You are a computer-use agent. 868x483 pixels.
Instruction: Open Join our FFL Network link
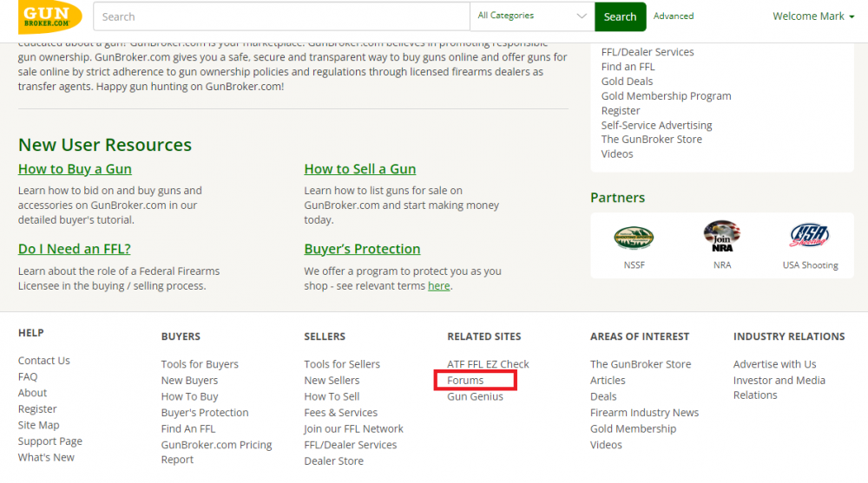point(353,428)
